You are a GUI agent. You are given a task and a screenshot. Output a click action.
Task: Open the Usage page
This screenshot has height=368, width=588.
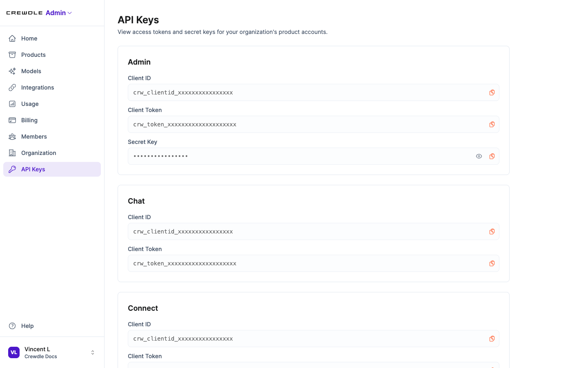pyautogui.click(x=52, y=104)
